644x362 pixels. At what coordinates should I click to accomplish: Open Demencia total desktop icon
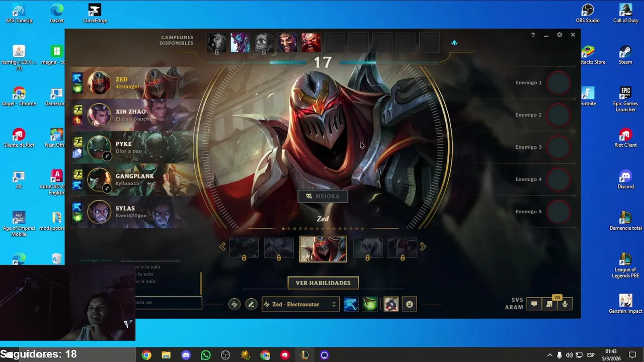click(625, 221)
